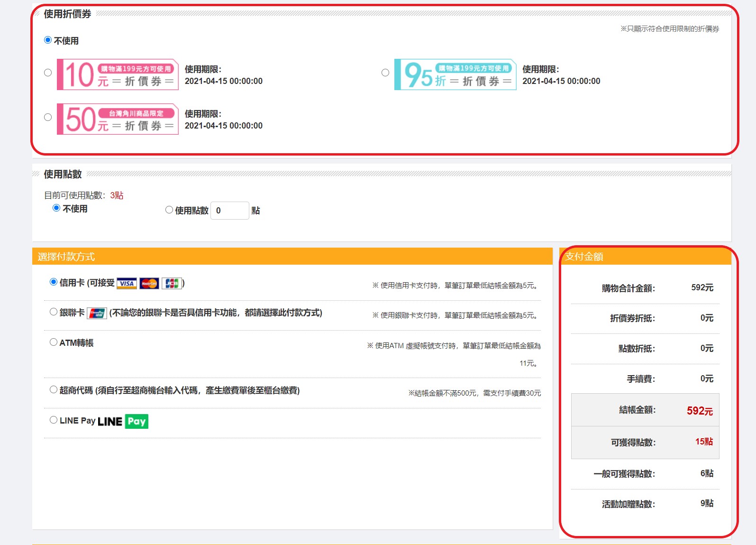Click the MasterCard logo
This screenshot has width=756, height=545.
[x=149, y=284]
